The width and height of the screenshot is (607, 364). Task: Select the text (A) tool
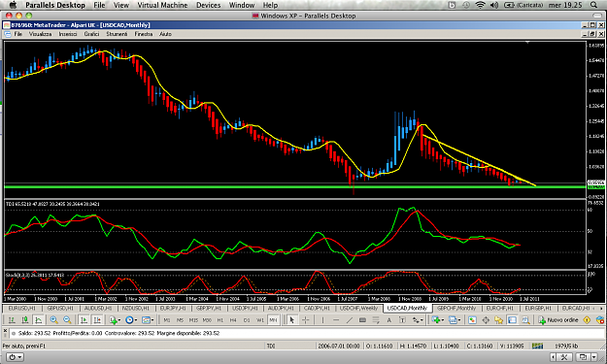pos(389,320)
